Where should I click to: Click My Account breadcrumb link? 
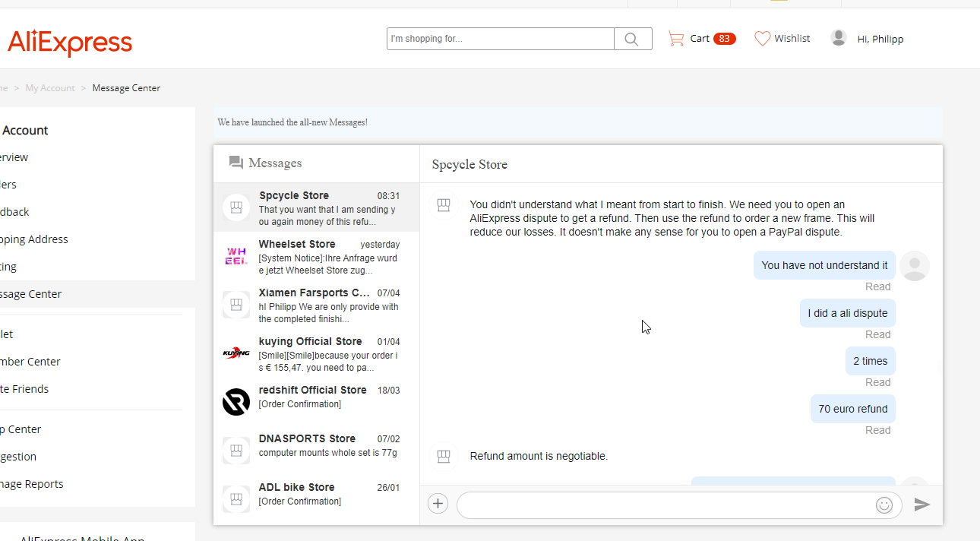pyautogui.click(x=50, y=88)
